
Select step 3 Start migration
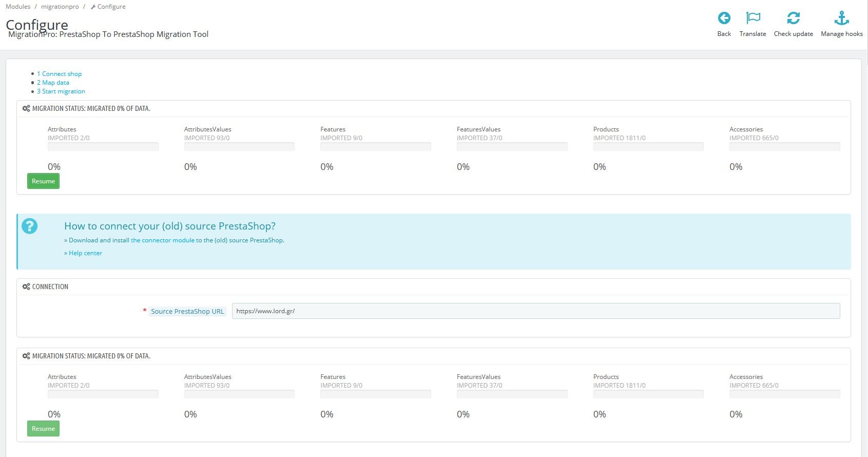pyautogui.click(x=61, y=91)
